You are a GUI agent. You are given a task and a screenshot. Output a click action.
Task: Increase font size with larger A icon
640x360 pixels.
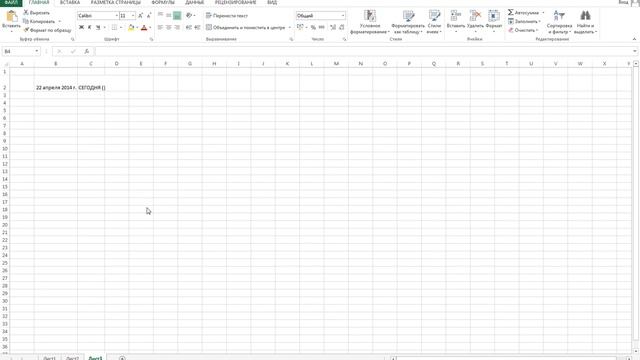[x=140, y=16]
